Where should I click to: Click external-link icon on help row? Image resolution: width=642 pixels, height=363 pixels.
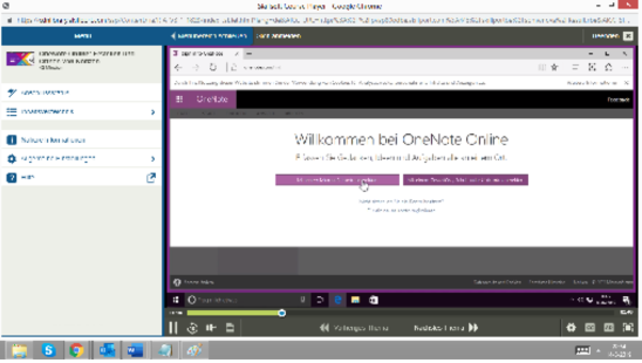pyautogui.click(x=151, y=178)
